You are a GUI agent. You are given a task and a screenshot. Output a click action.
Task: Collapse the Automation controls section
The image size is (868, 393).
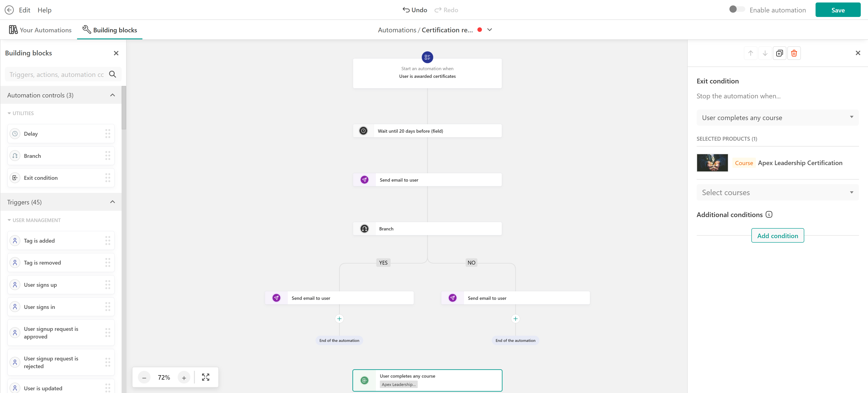pyautogui.click(x=113, y=95)
